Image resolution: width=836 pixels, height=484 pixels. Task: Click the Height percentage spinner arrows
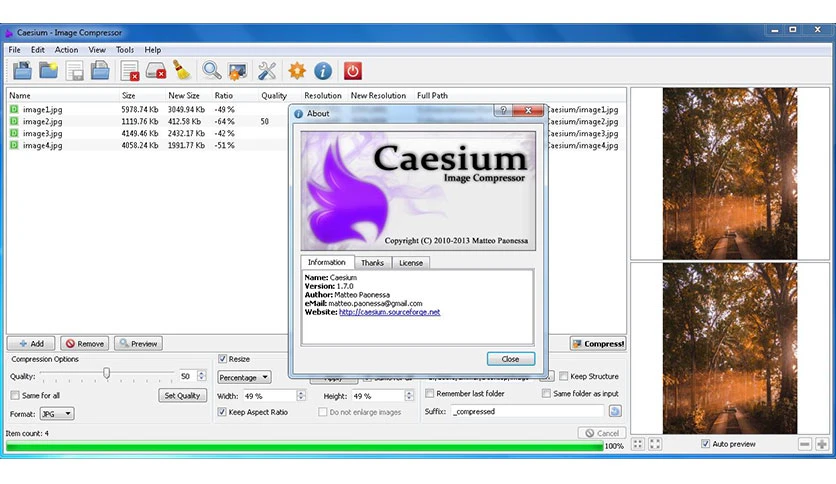[409, 396]
